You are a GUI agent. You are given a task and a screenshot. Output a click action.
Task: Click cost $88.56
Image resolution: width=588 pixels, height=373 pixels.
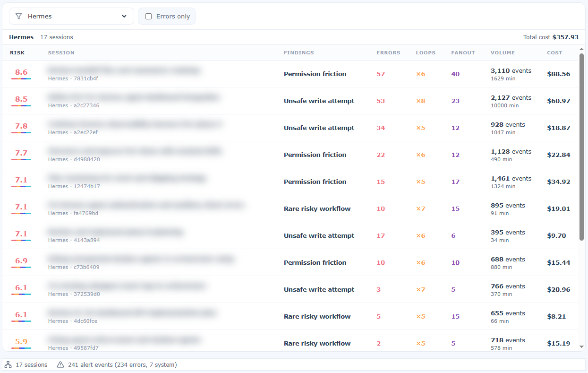(x=559, y=74)
